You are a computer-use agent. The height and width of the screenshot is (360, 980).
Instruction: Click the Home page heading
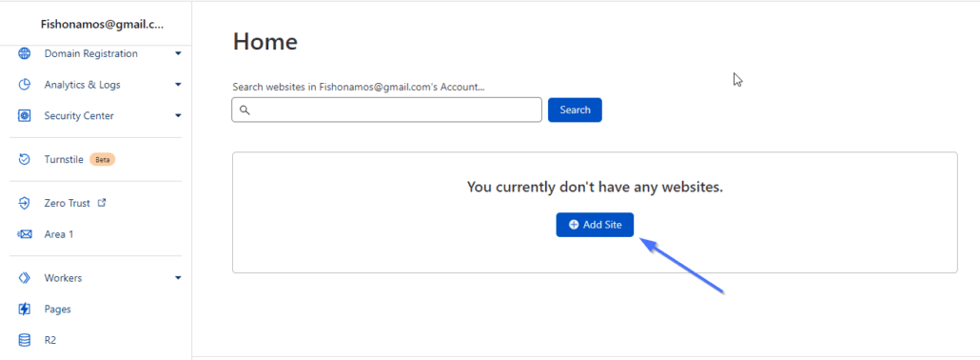click(x=265, y=42)
